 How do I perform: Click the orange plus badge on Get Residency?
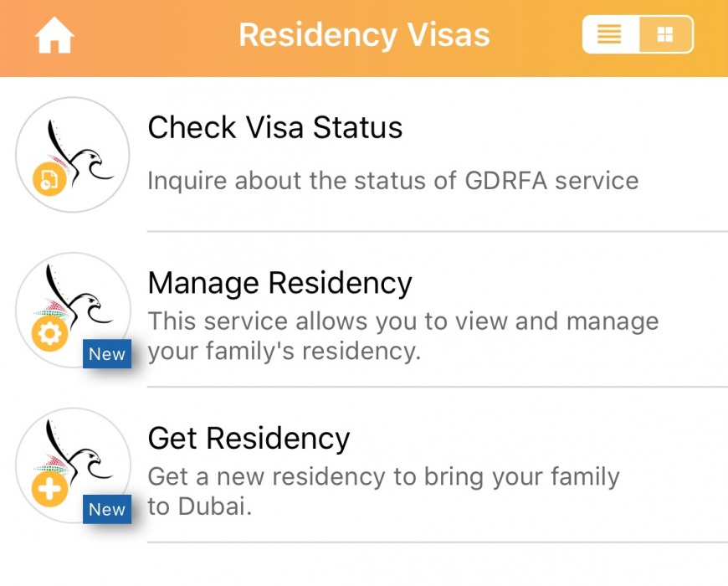coord(49,489)
